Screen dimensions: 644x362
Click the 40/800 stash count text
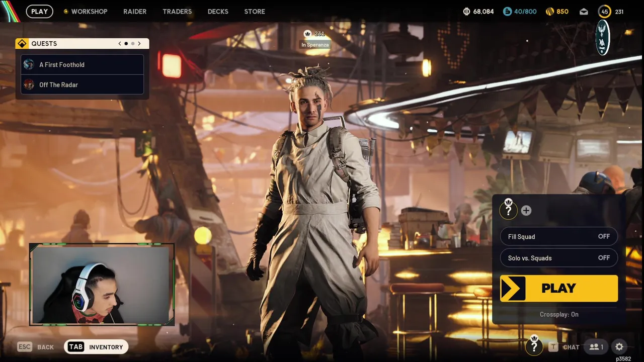[525, 11]
